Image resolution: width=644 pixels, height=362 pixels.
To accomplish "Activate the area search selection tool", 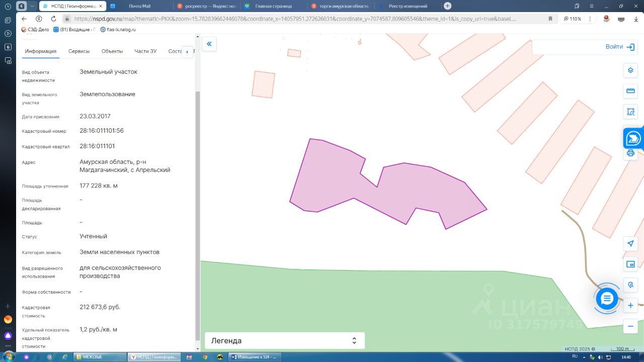I will pos(630,112).
